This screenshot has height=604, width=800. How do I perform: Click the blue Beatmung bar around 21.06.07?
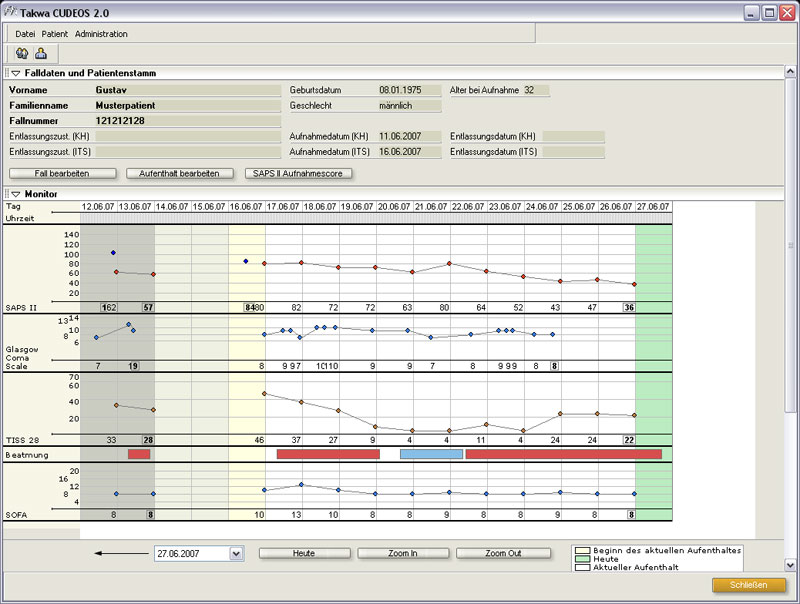tap(432, 454)
